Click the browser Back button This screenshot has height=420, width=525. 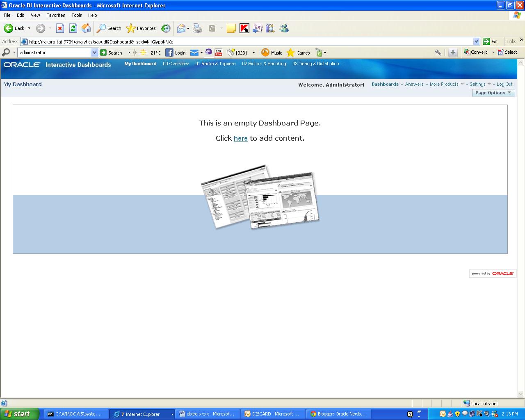(x=14, y=28)
